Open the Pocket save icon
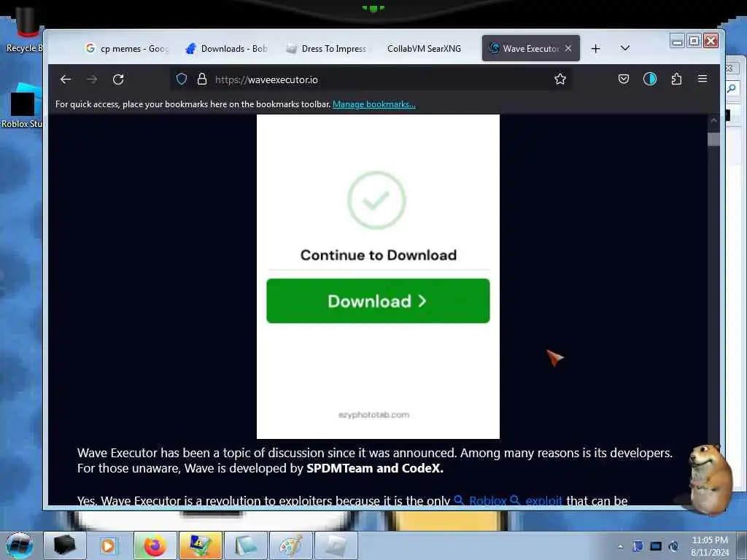Screen dimensions: 747x560 pos(624,79)
